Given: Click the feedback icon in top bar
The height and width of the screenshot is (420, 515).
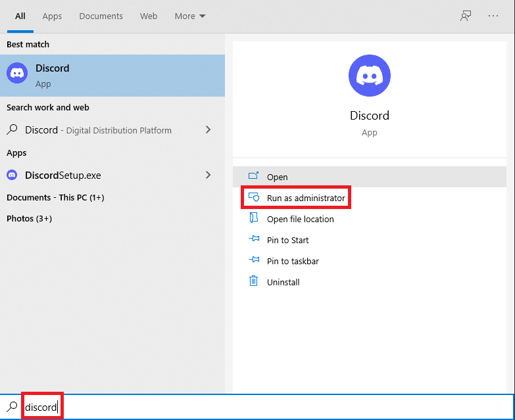Looking at the screenshot, I should [x=466, y=16].
